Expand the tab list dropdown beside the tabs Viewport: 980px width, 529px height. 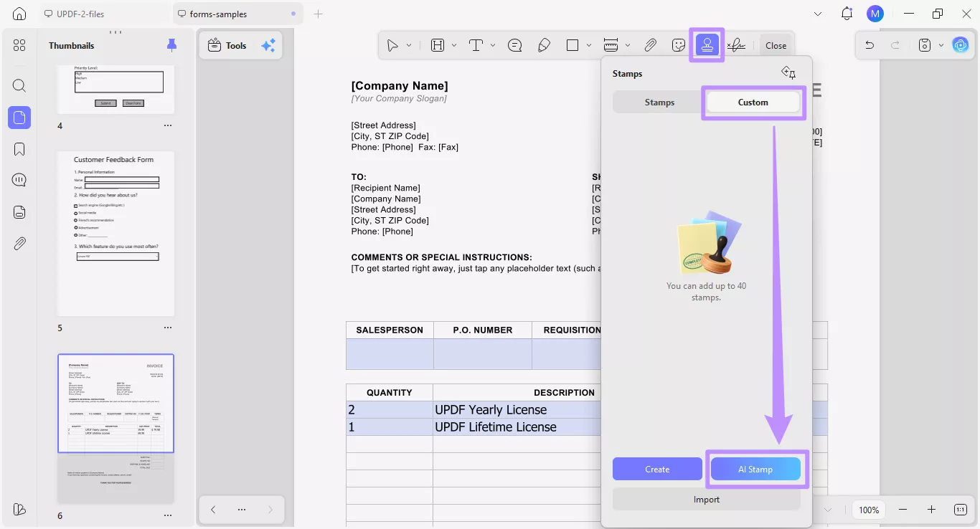pos(817,13)
